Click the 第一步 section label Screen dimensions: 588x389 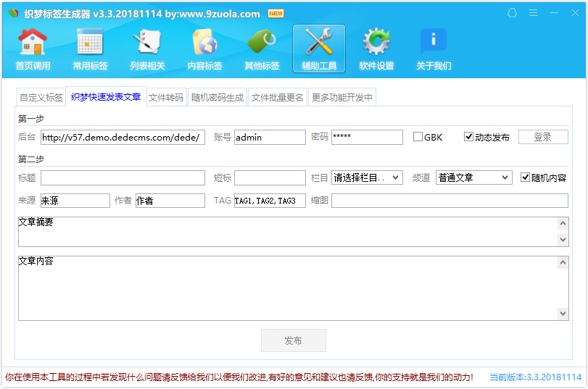[30, 119]
